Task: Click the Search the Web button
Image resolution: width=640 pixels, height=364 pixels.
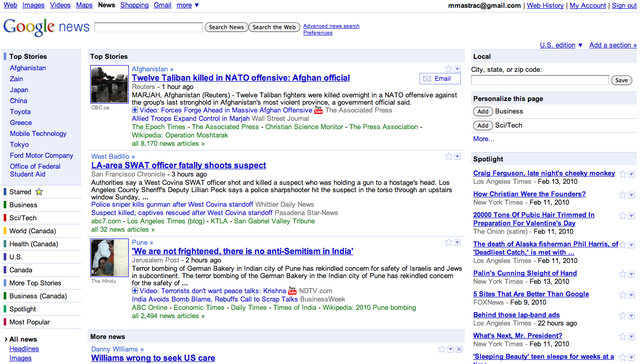Action: click(274, 27)
